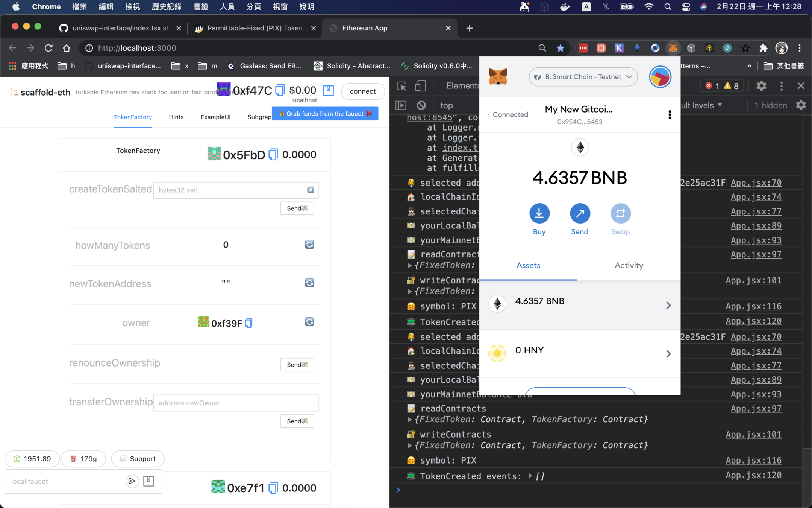The width and height of the screenshot is (812, 508).
Task: Toggle the device toolbar in DevTools
Action: (420, 86)
